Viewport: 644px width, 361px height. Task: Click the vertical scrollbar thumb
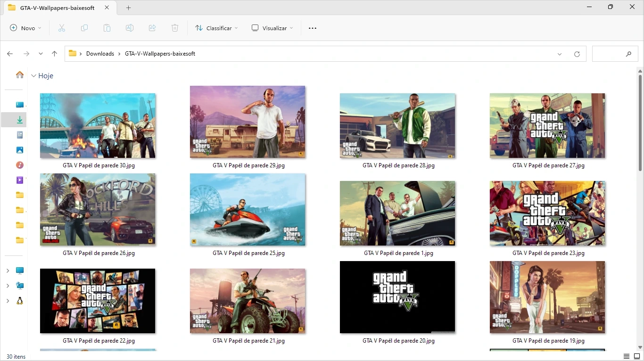click(x=640, y=123)
